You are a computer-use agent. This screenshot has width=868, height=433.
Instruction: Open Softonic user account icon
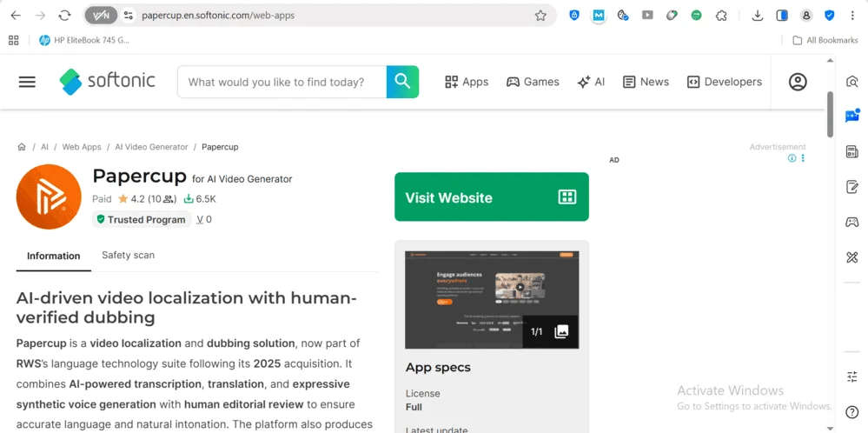point(798,82)
